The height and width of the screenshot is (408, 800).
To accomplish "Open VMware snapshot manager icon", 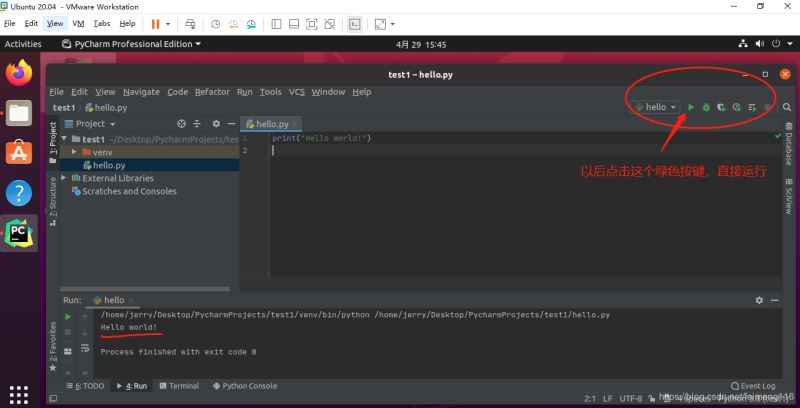I will point(251,24).
